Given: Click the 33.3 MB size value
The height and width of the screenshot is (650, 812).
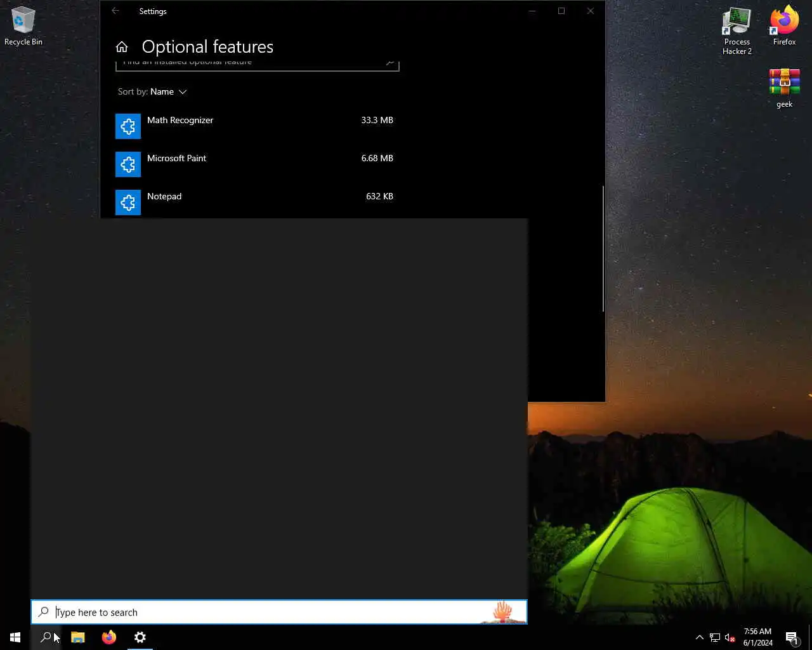Looking at the screenshot, I should point(377,120).
